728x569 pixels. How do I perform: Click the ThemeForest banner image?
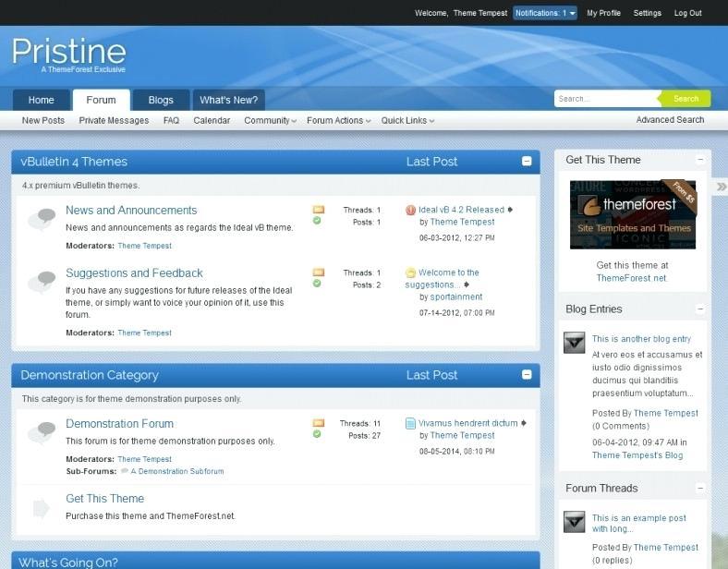tap(632, 214)
